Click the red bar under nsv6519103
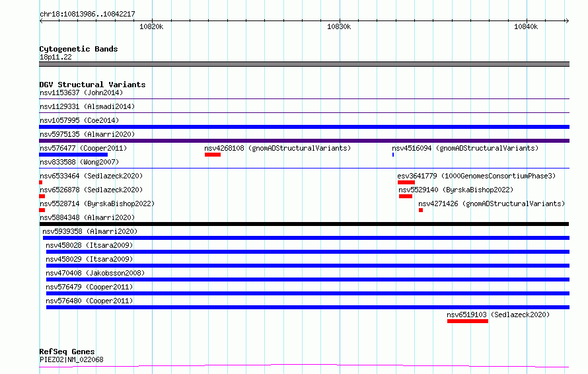This screenshot has width=588, height=374. tap(468, 321)
